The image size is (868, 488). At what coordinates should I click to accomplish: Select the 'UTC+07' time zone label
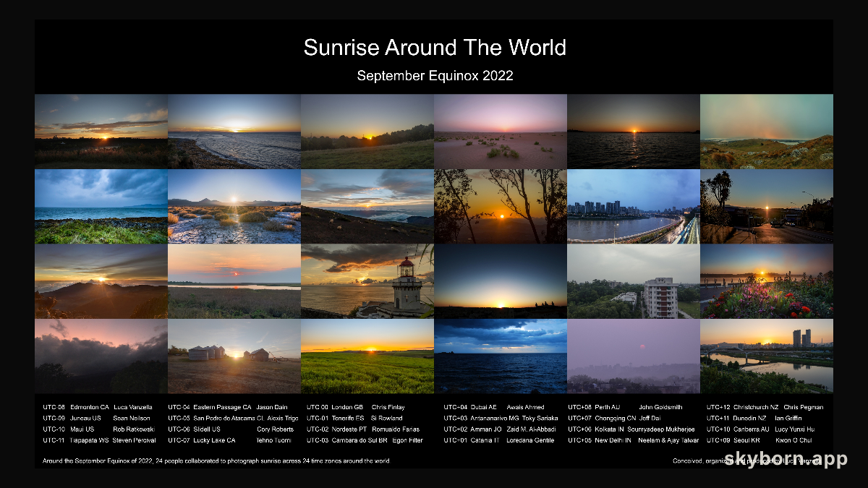[x=580, y=418]
